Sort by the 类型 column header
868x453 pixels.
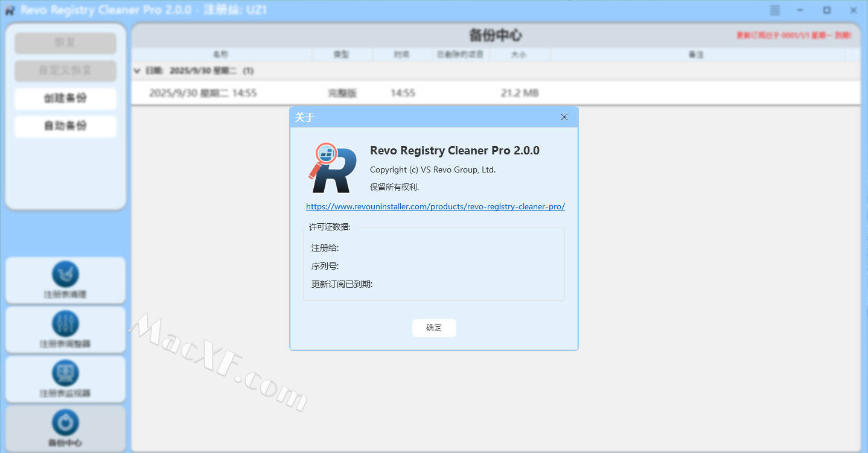(342, 55)
